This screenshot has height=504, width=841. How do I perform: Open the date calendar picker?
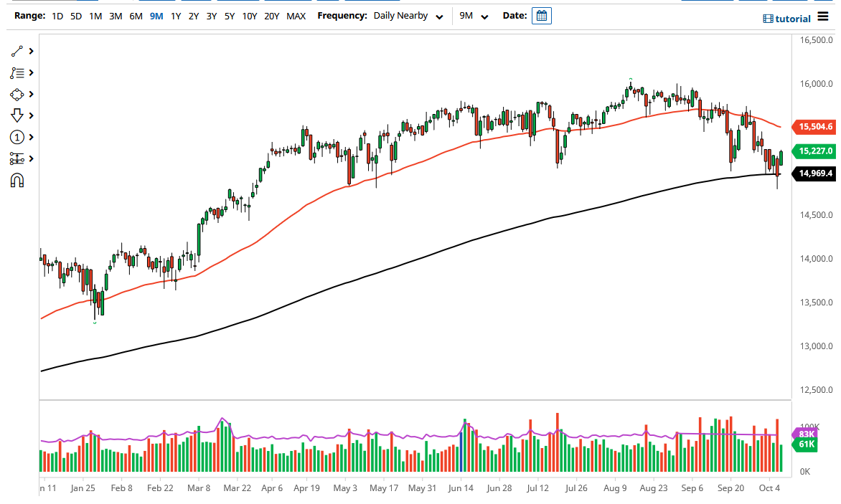click(x=542, y=15)
